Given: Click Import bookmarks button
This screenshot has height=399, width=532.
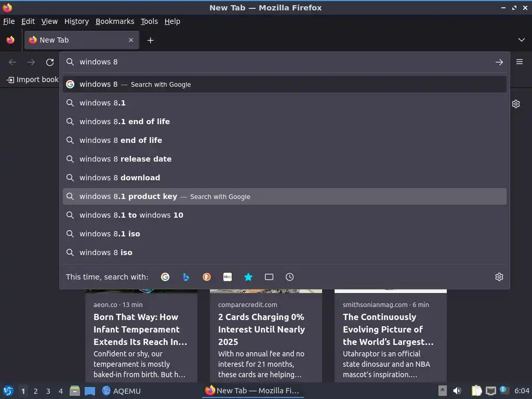Looking at the screenshot, I should coord(33,79).
